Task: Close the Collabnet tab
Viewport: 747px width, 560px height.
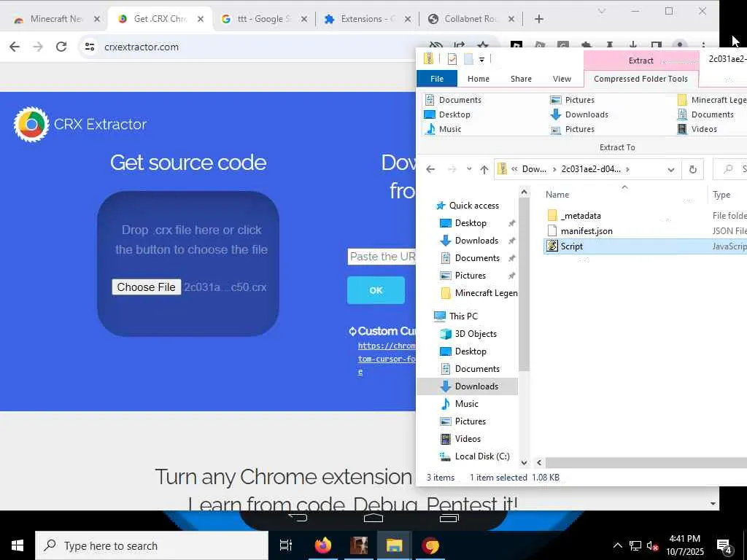Action: 511,19
